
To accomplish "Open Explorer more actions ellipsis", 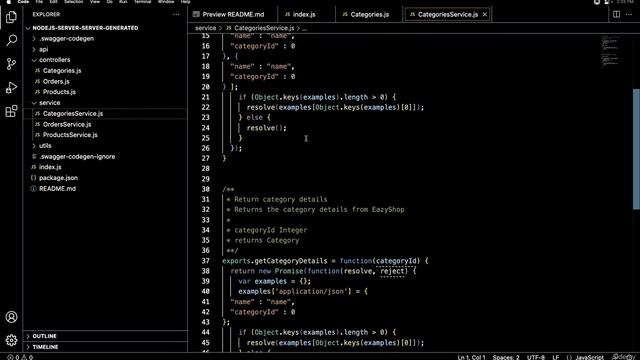I will tap(176, 14).
